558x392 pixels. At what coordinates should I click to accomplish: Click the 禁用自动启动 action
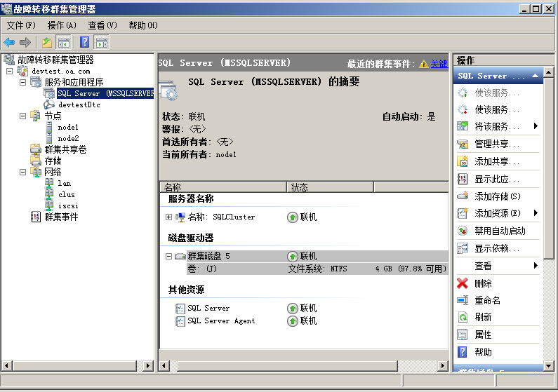pyautogui.click(x=500, y=231)
